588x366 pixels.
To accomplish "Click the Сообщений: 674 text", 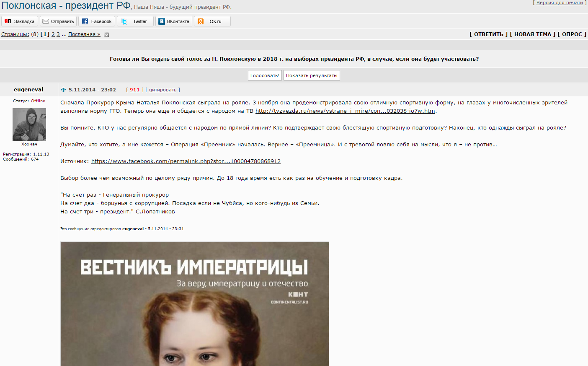I will tap(21, 159).
